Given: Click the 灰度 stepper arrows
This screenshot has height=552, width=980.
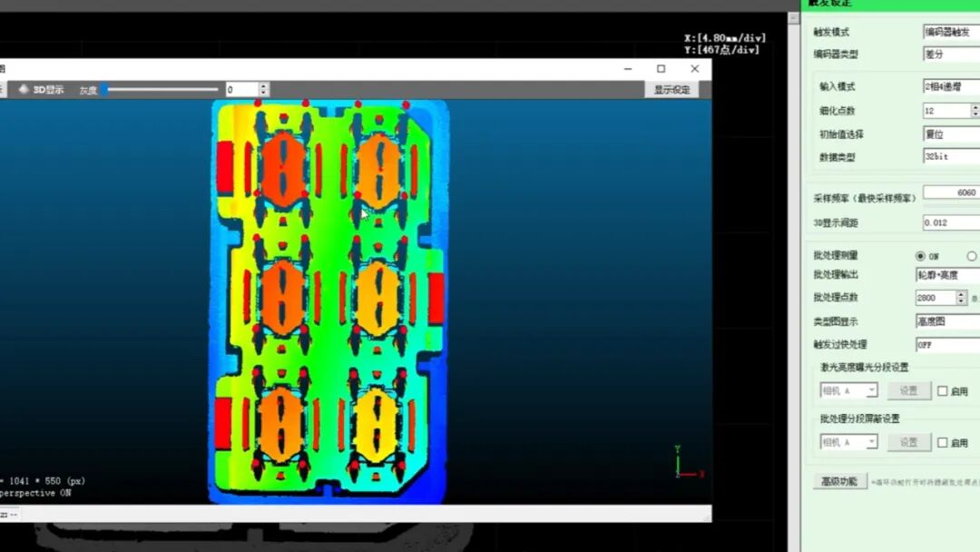Looking at the screenshot, I should 263,90.
